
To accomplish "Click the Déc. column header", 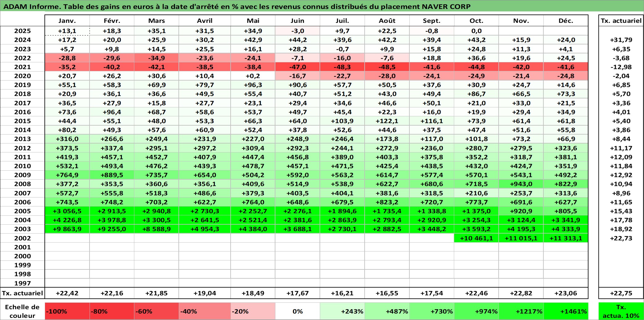I will pyautogui.click(x=566, y=21).
